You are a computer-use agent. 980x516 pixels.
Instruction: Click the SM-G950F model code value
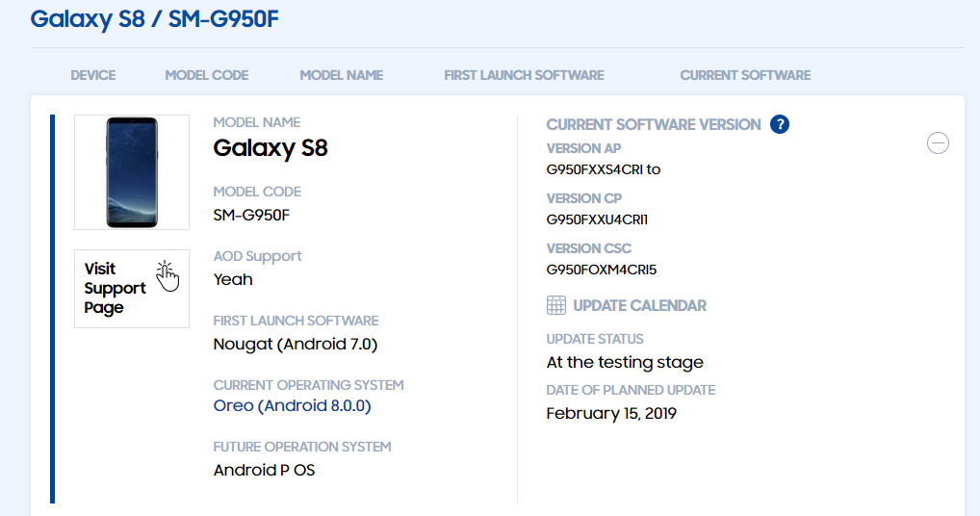(251, 216)
